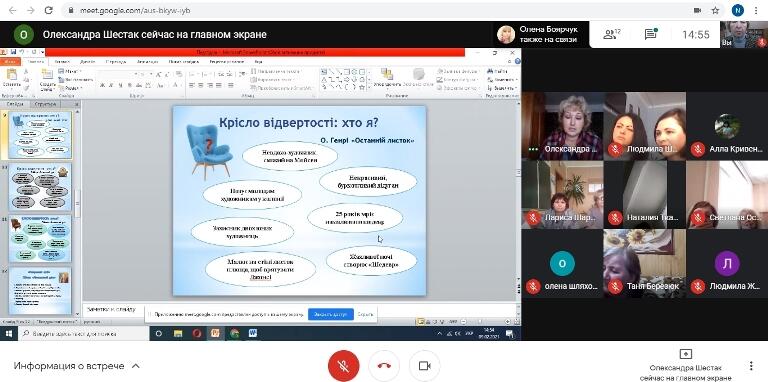
Task: Open the participants list icon
Action: [x=612, y=34]
